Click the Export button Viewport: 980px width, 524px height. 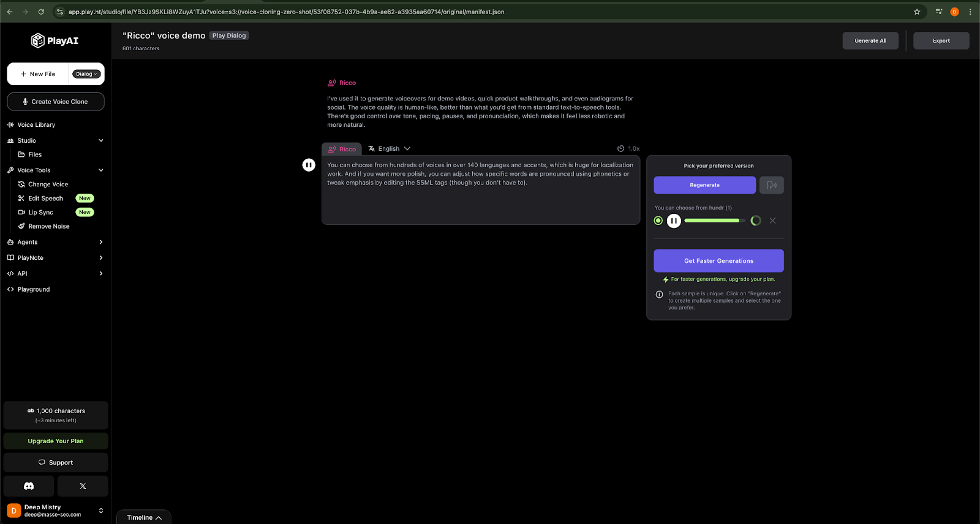[941, 41]
